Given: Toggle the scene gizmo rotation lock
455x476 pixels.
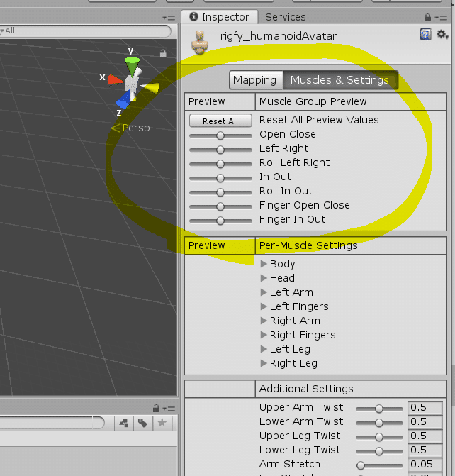Looking at the screenshot, I should [x=163, y=53].
